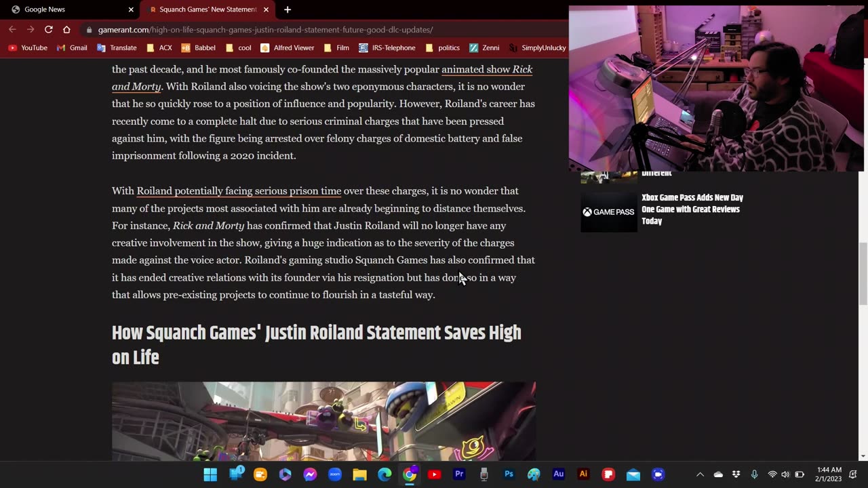Open the Babbel bookmark
The height and width of the screenshot is (488, 868).
click(x=198, y=47)
